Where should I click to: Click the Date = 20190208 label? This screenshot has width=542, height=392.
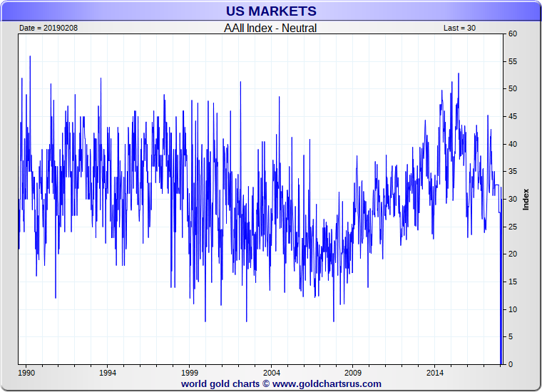[x=48, y=28]
